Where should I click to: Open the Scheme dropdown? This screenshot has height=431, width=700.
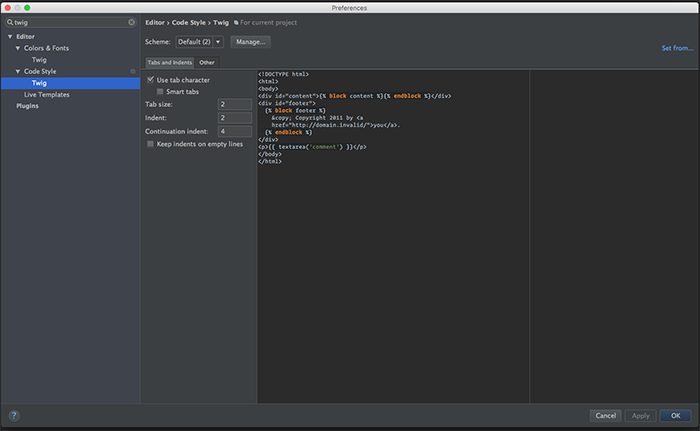click(199, 42)
